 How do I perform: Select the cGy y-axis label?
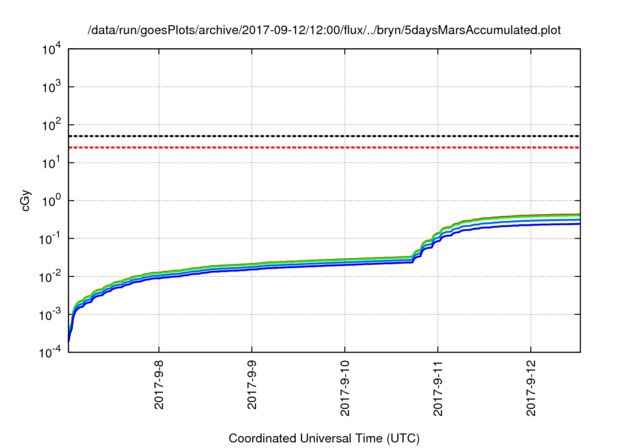click(25, 201)
